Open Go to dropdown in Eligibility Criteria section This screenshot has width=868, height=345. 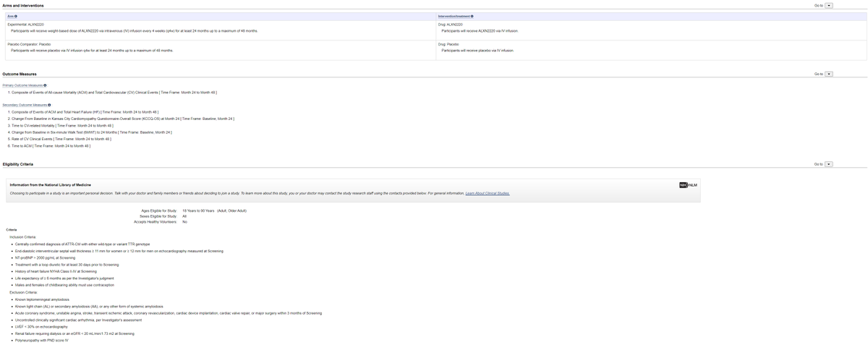[x=829, y=164]
